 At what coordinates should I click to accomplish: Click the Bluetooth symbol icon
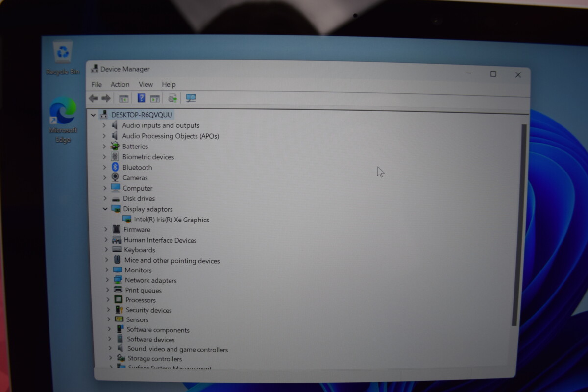click(115, 167)
